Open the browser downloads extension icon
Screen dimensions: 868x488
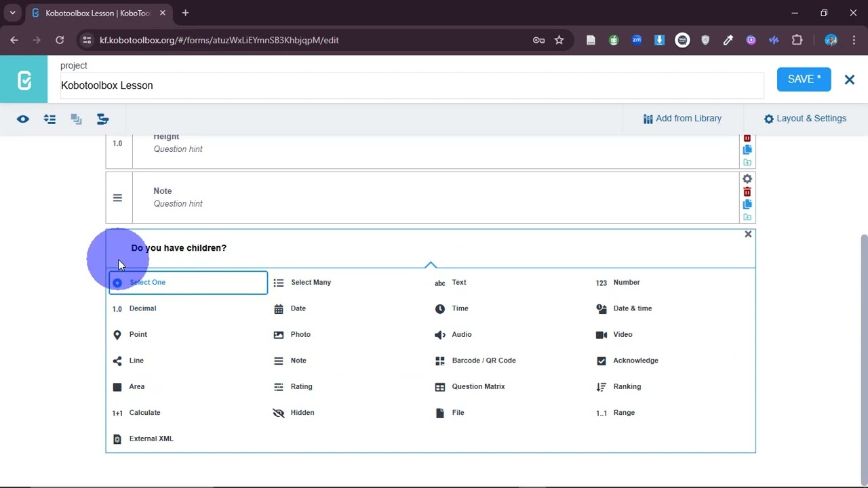pyautogui.click(x=659, y=40)
